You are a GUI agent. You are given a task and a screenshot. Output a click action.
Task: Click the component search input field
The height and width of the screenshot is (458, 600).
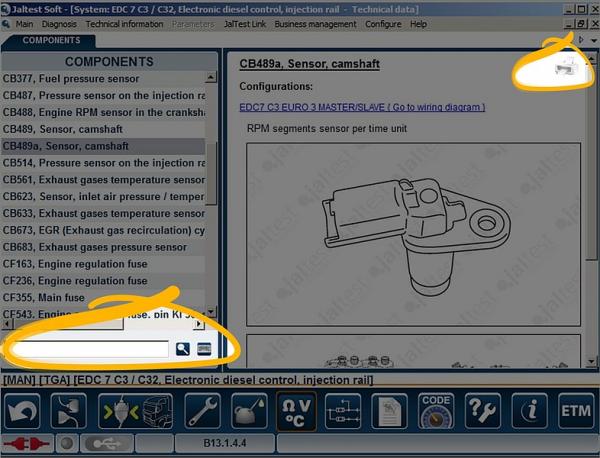click(90, 349)
